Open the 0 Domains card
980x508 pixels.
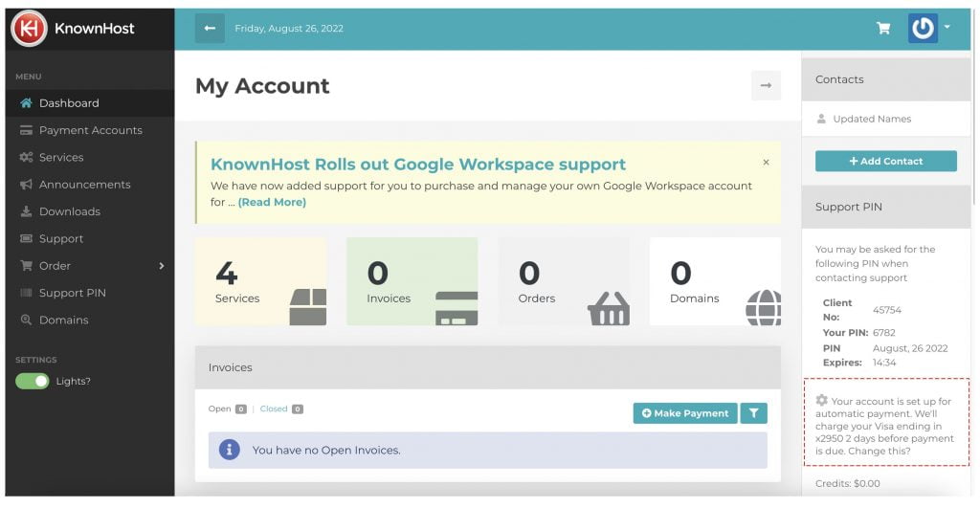point(715,281)
